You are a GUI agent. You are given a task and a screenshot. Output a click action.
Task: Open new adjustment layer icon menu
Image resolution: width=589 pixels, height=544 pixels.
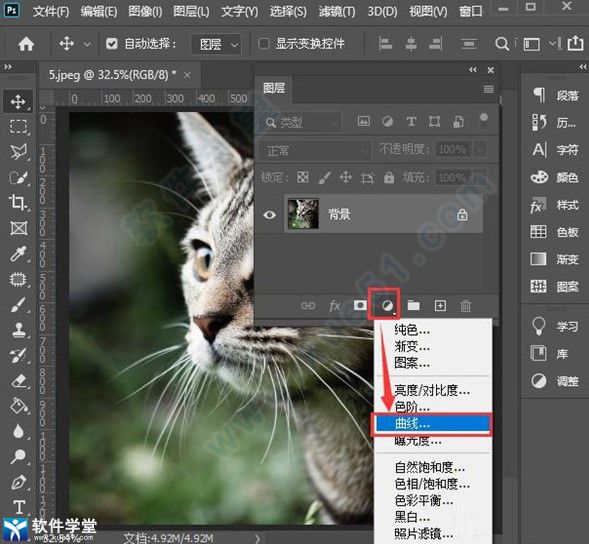tap(387, 305)
